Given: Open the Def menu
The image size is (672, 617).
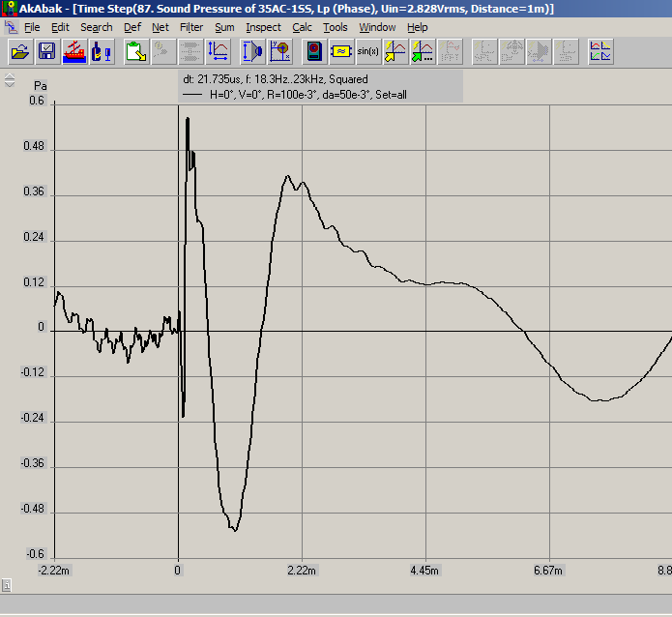Looking at the screenshot, I should point(132,27).
